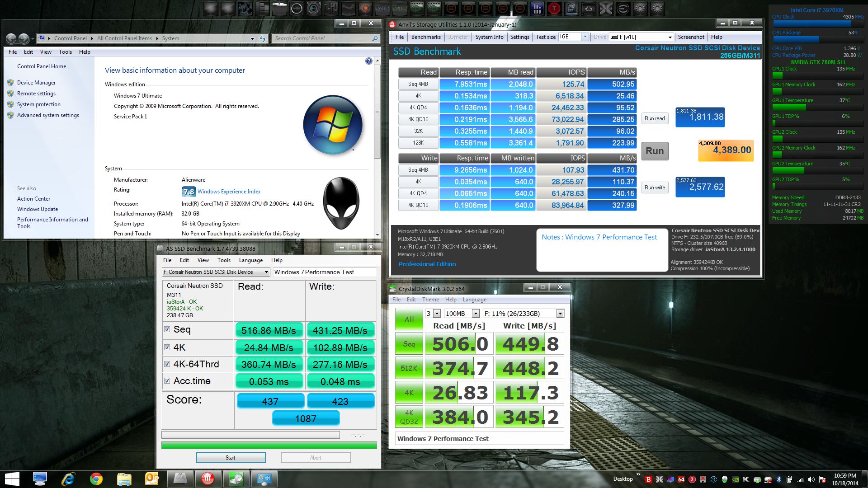The height and width of the screenshot is (488, 868).
Task: Open the volume speaker tray icon
Action: [811, 479]
